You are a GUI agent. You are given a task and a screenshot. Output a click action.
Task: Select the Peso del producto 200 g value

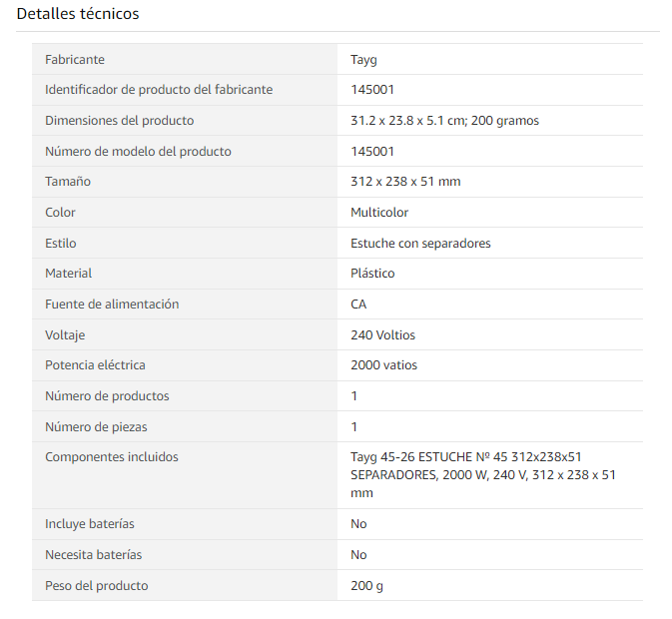pyautogui.click(x=366, y=586)
